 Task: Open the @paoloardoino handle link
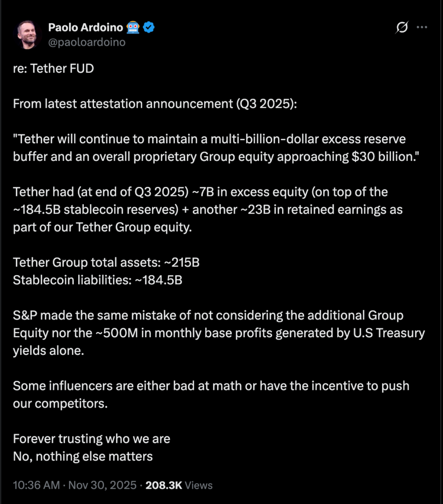(87, 42)
